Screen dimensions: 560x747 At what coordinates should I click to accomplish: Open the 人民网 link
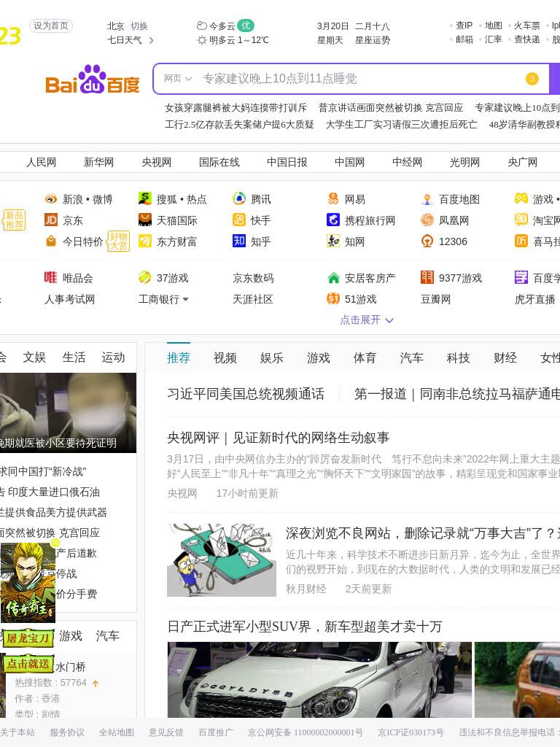[41, 163]
